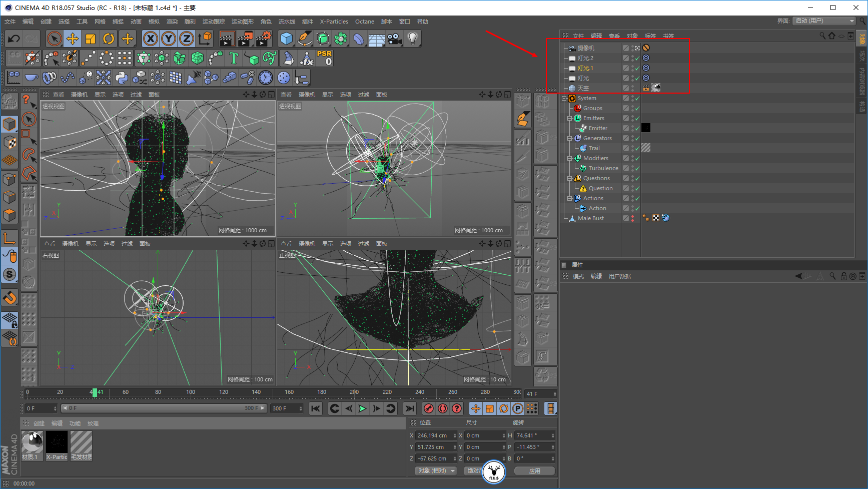The image size is (868, 489).
Task: Open the 标签 menu in Object Manager
Action: 650,36
